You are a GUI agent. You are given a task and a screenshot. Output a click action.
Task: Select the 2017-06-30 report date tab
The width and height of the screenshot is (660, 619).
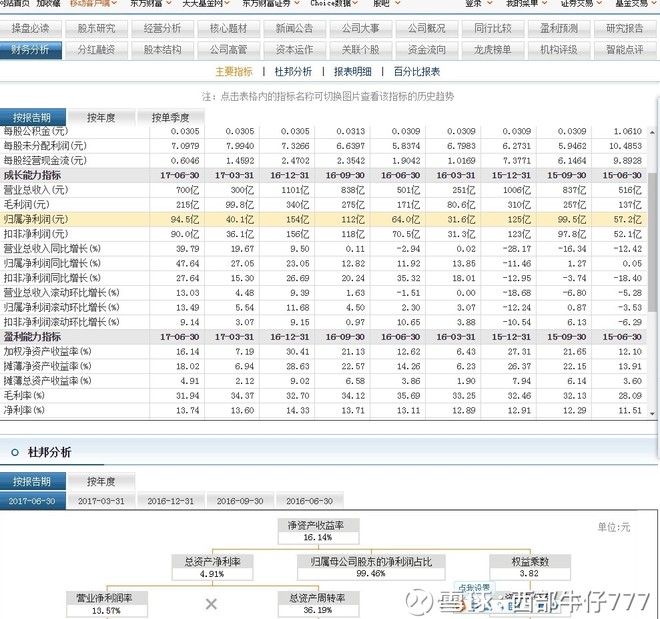pyautogui.click(x=32, y=501)
